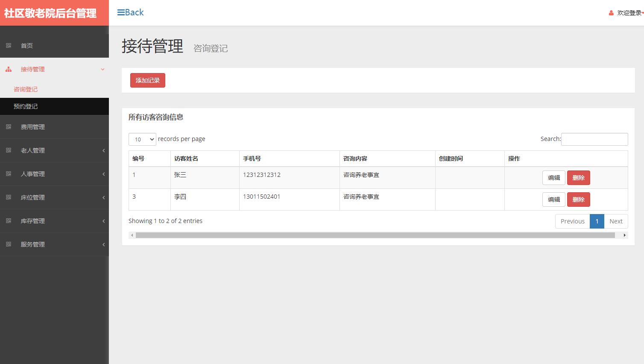Screen dimensions: 644x364
Task: Open the records per page dropdown
Action: pos(142,139)
